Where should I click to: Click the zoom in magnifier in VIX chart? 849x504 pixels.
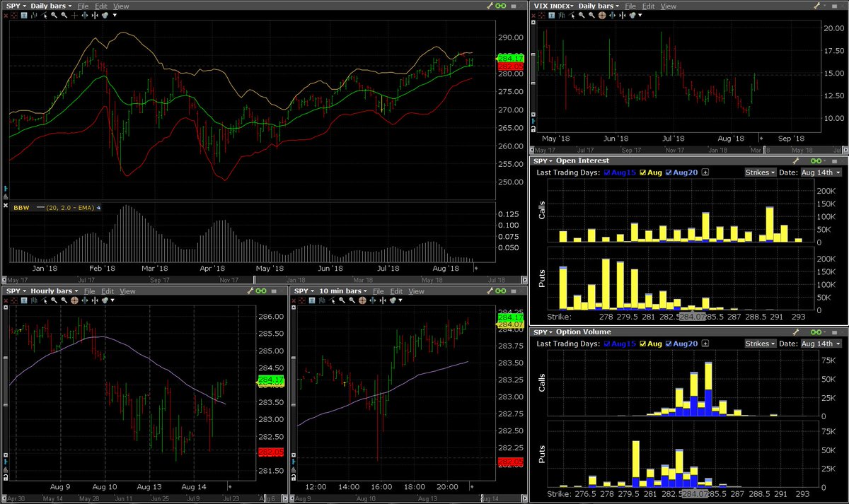(582, 16)
